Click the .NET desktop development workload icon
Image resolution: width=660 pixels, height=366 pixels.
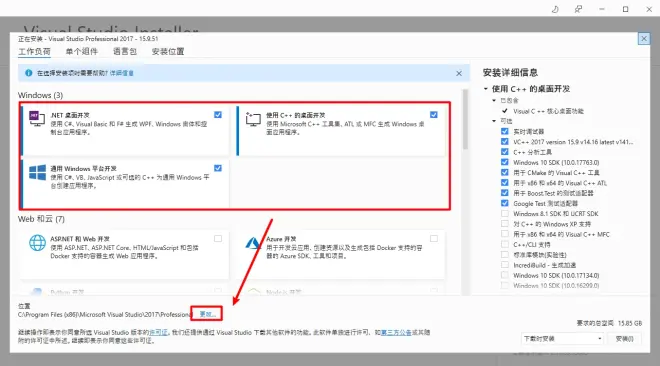coord(37,119)
